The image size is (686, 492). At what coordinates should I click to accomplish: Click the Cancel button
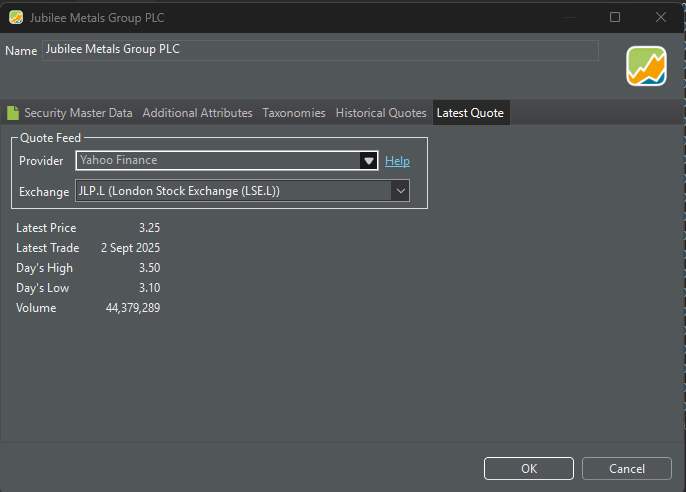pos(627,468)
